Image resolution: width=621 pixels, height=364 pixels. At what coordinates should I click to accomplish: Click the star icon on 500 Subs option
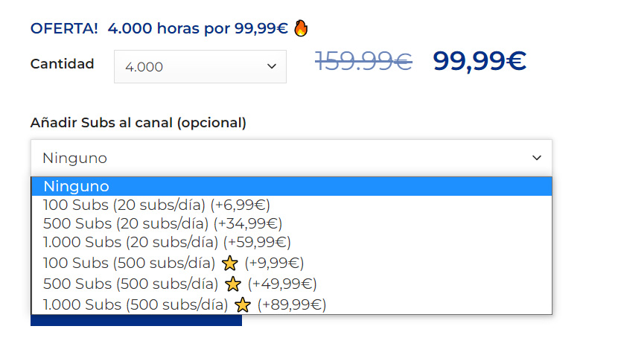point(233,284)
